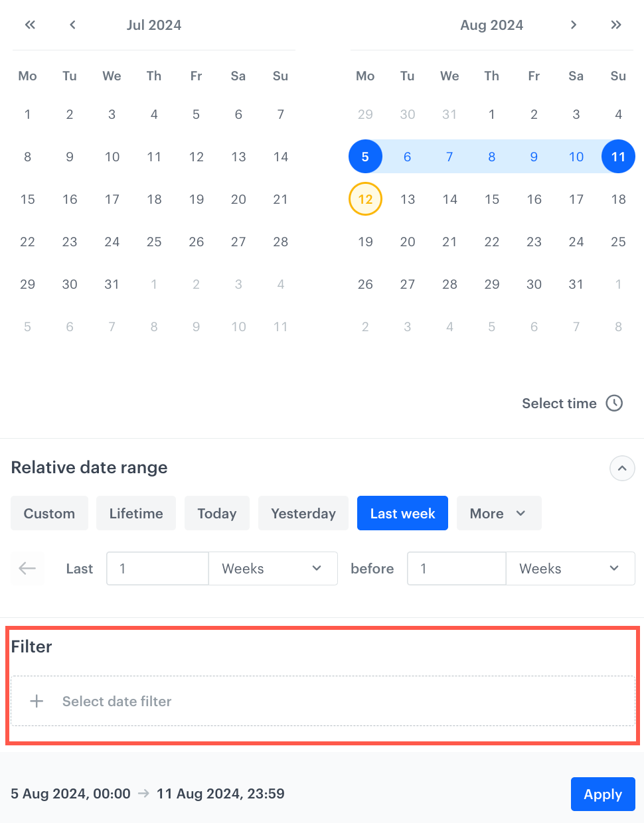Skip forward one year with double-right chevron
Viewport: 644px width, 823px height.
point(615,25)
